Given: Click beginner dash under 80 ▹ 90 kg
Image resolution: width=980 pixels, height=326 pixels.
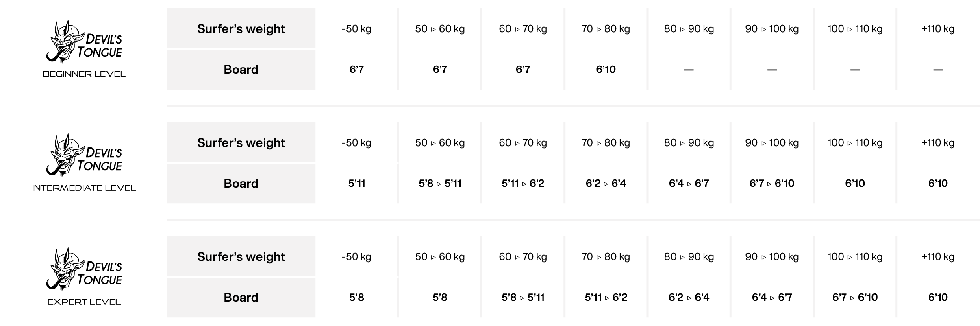Looking at the screenshot, I should click(x=689, y=70).
